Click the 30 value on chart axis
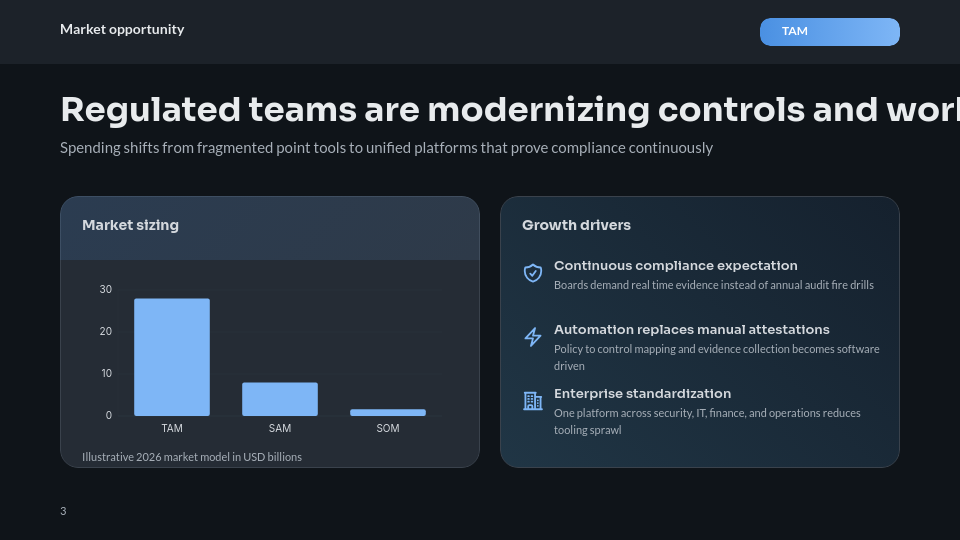This screenshot has width=960, height=540. [106, 289]
